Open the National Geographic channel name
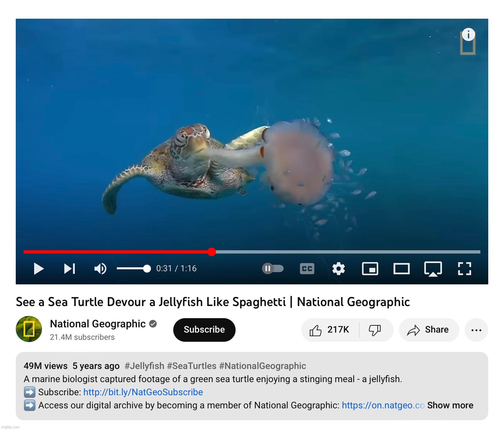 98,324
